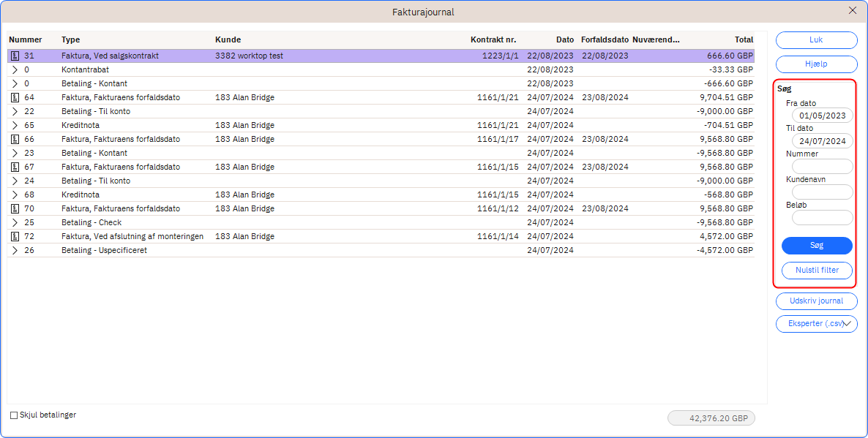The image size is (868, 438).
Task: Sort by the Dato column header
Action: coord(564,39)
